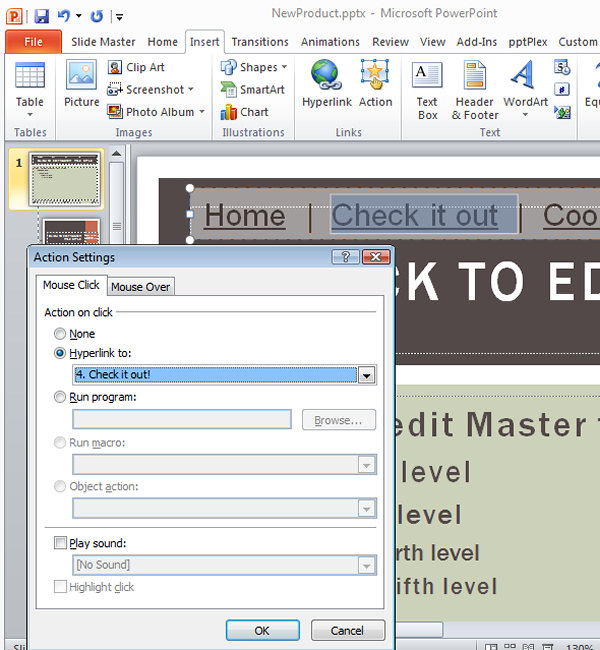Switch to the Mouse Over tab

click(141, 287)
